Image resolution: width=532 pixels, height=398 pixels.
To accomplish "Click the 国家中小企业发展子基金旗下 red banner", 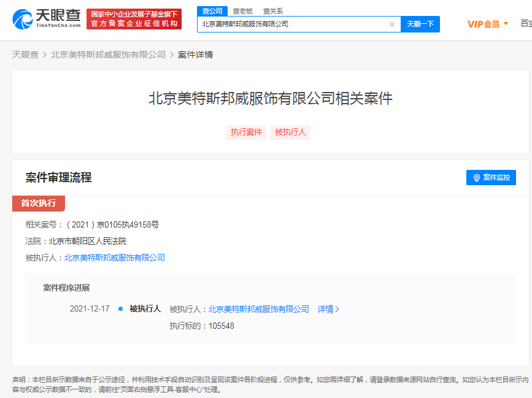I will pos(134,19).
